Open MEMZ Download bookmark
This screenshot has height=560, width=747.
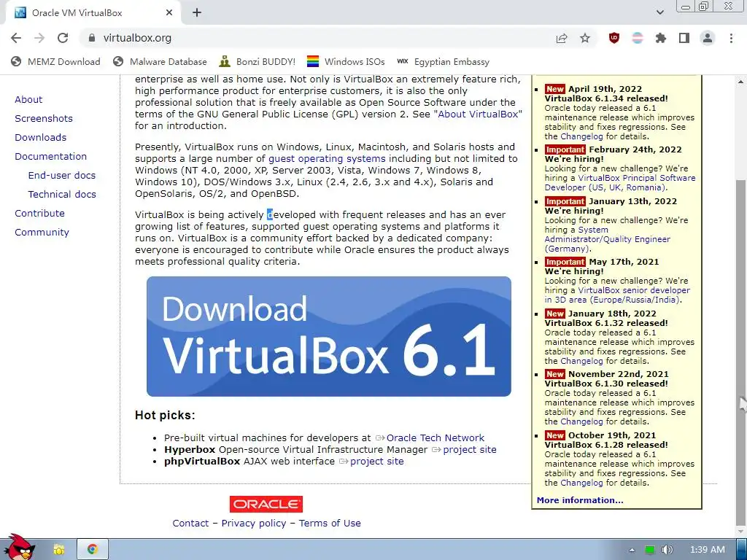55,62
